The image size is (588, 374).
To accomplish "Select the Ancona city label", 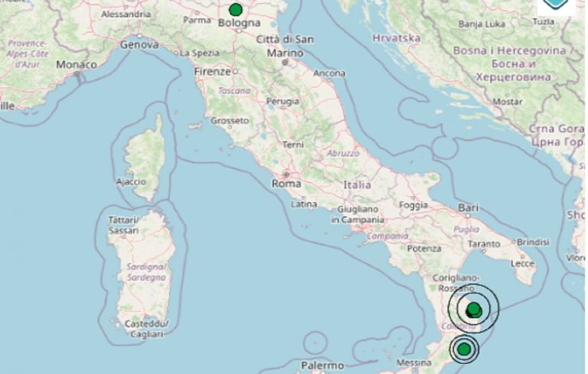I will click(329, 73).
